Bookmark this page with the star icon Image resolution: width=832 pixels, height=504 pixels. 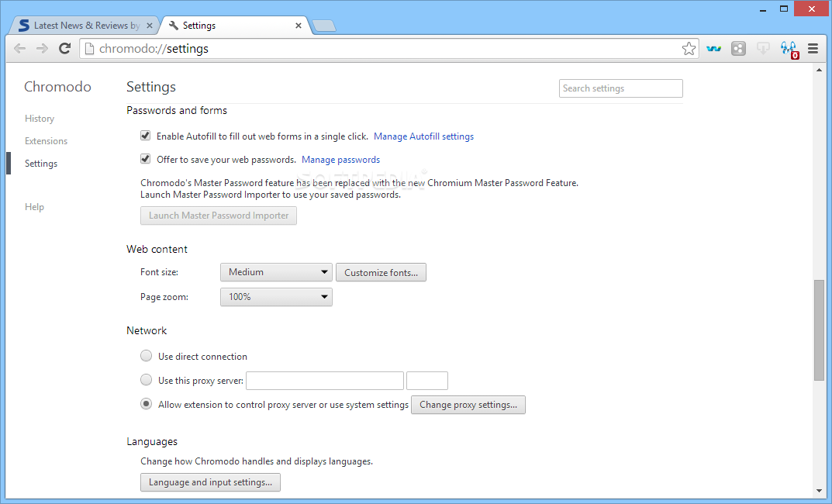(689, 49)
